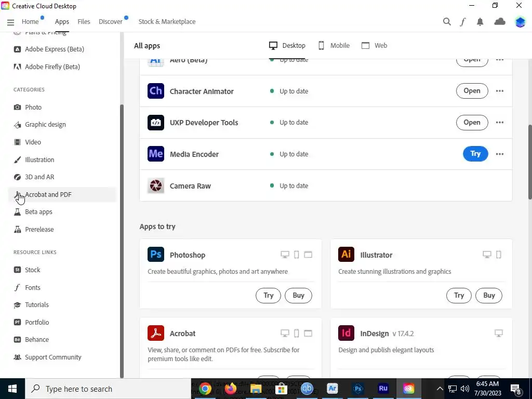Viewport: 532px width, 399px height.
Task: Open the account profile avatar
Action: pyautogui.click(x=520, y=22)
